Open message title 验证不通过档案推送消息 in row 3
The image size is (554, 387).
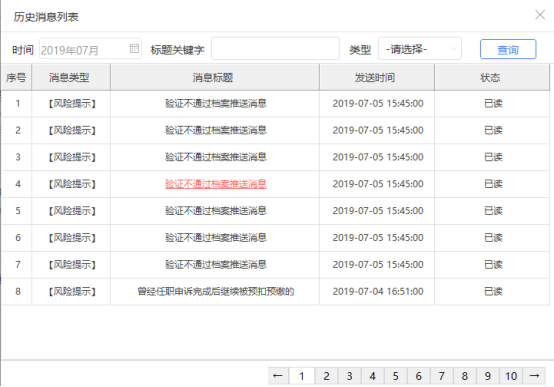coord(216,157)
